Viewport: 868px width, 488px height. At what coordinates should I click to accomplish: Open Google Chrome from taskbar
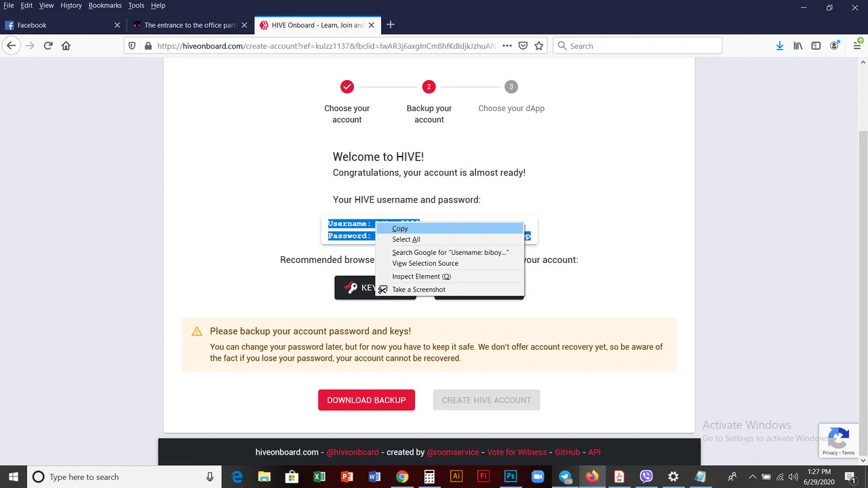pyautogui.click(x=402, y=476)
